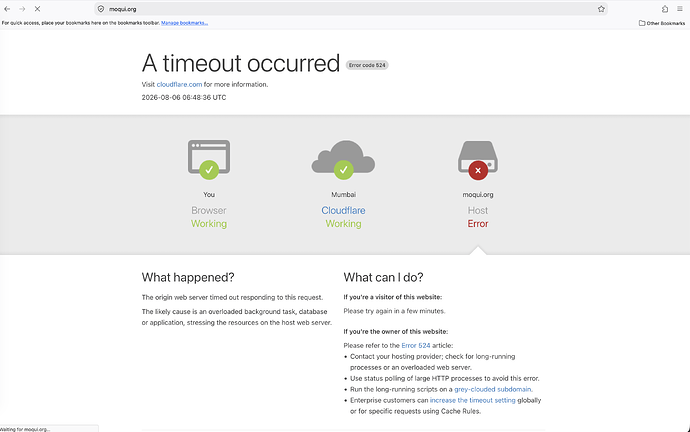Click the Mumbai location label
This screenshot has height=432, width=690.
pyautogui.click(x=343, y=194)
